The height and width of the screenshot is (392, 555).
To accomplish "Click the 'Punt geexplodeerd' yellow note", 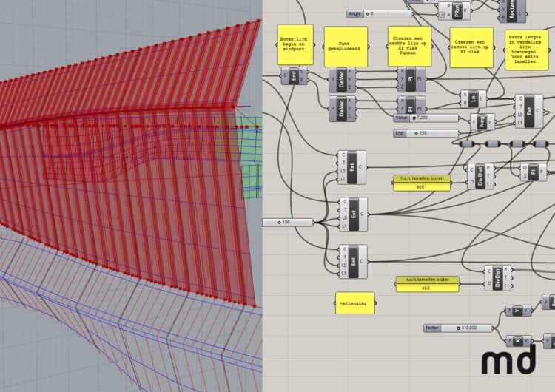I will coord(346,47).
